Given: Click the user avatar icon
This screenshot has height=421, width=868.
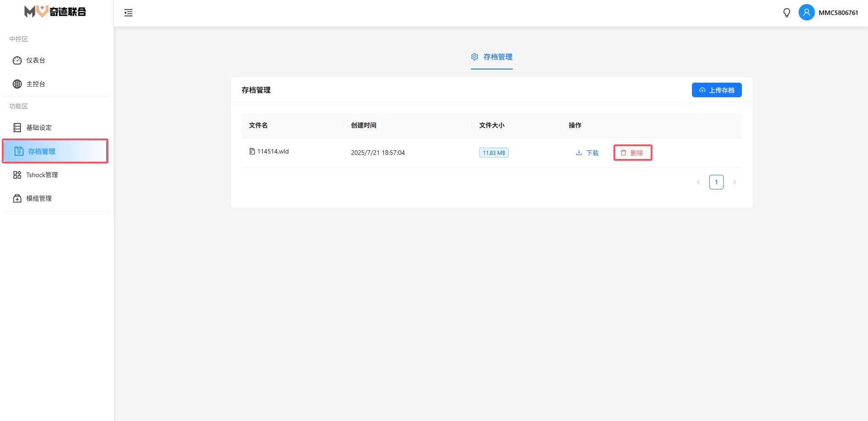Looking at the screenshot, I should point(806,13).
